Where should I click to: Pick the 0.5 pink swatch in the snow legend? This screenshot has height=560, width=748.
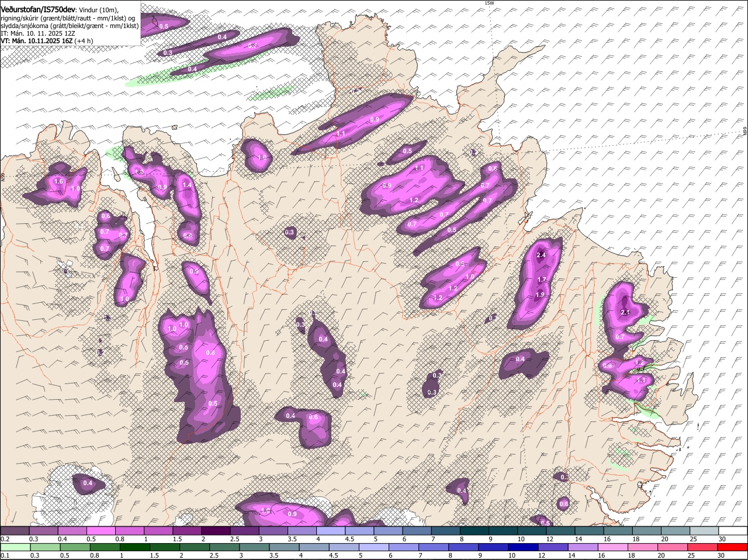point(101,531)
